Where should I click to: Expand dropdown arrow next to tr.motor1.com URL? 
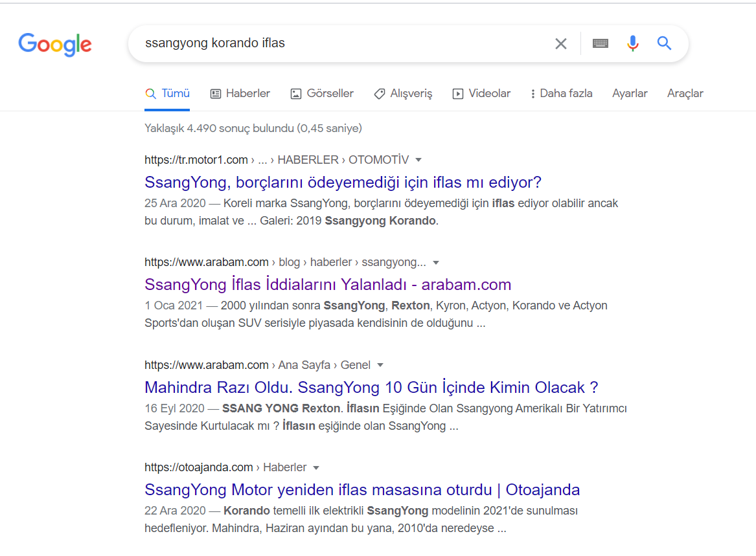click(x=418, y=160)
